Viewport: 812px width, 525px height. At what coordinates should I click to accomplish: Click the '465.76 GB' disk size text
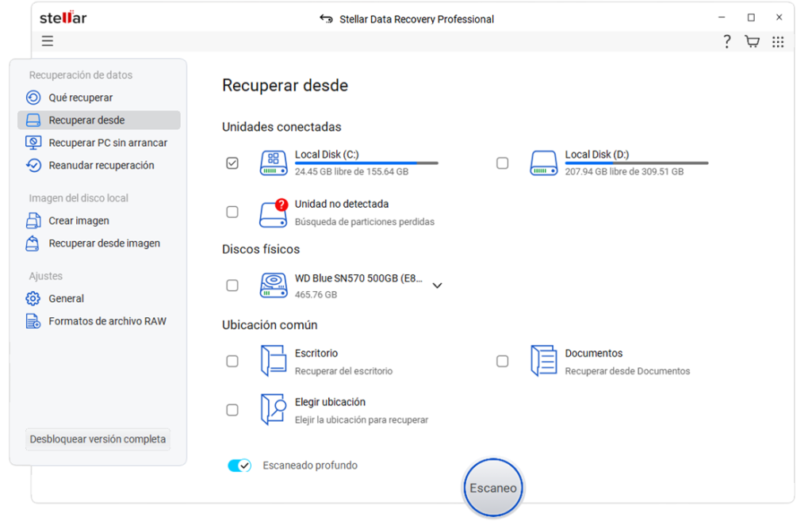point(316,294)
